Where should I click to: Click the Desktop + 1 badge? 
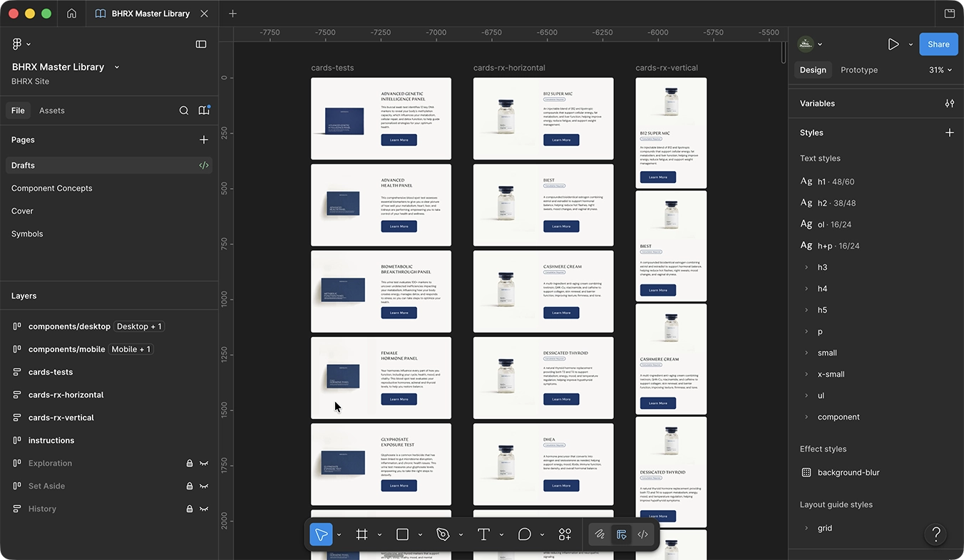tap(140, 326)
